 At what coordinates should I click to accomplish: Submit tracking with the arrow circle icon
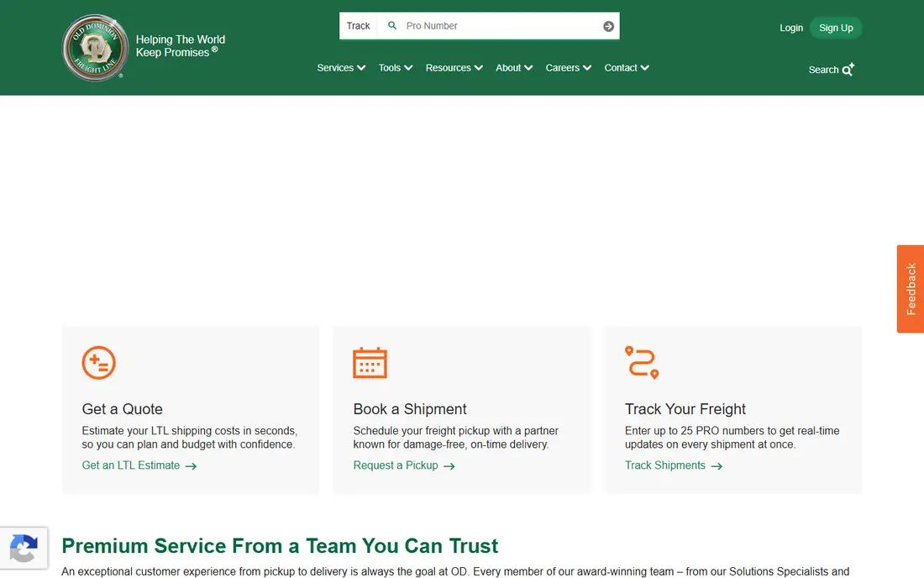click(x=608, y=26)
